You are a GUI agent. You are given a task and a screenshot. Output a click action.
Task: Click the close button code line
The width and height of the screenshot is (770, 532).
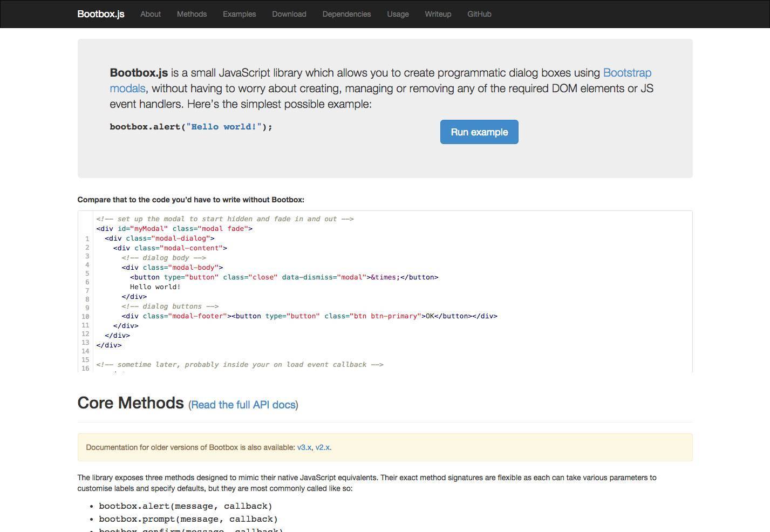click(x=284, y=277)
